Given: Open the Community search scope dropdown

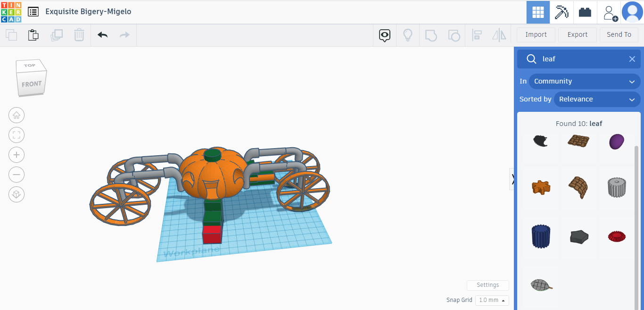Looking at the screenshot, I should (x=585, y=81).
